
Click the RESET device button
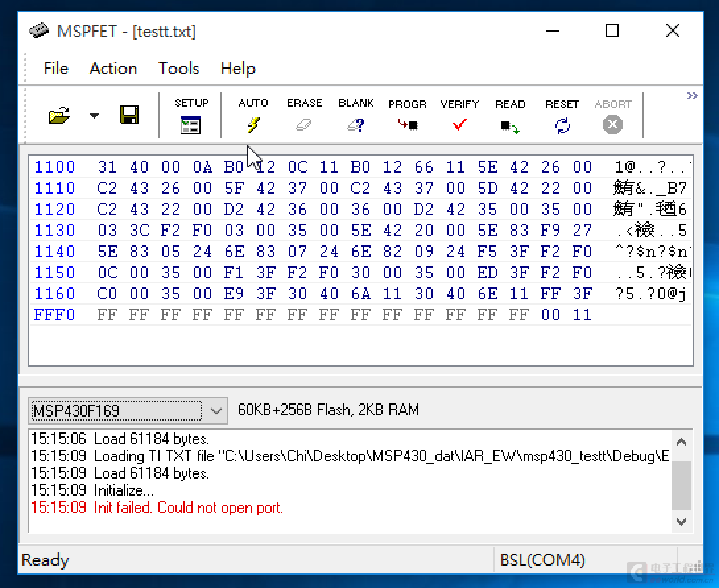coord(562,115)
